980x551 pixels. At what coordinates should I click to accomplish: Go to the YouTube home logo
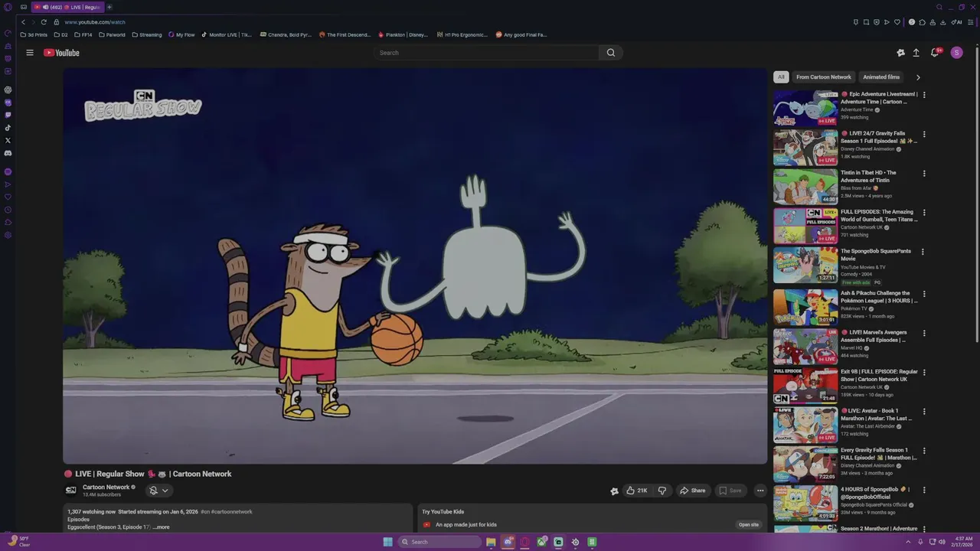click(x=61, y=53)
